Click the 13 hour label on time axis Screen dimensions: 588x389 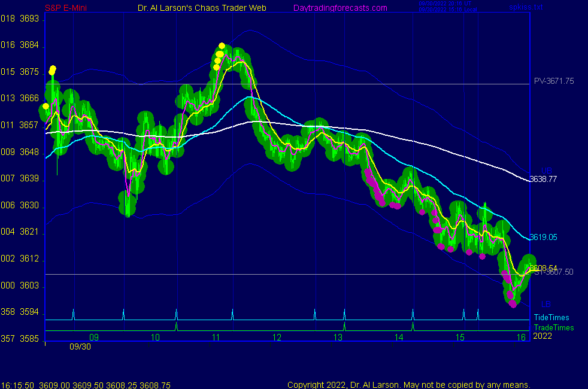(x=338, y=338)
